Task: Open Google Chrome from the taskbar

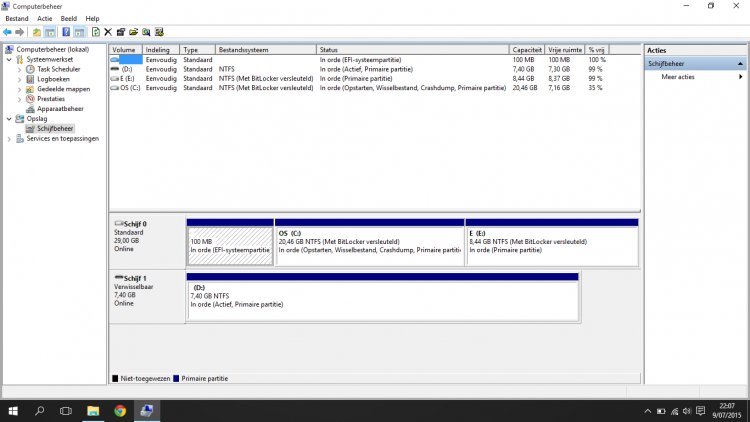Action: (119, 410)
